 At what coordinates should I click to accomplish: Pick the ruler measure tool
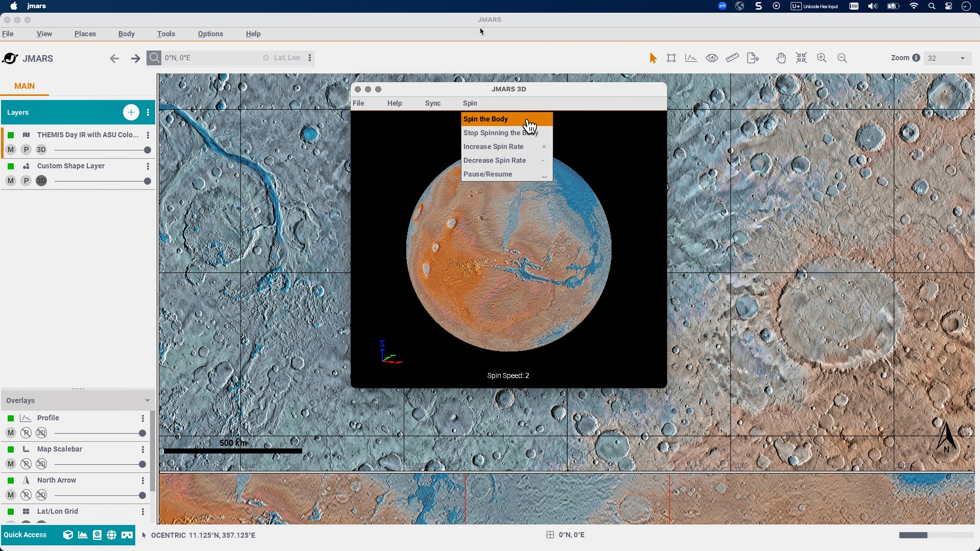coord(732,58)
